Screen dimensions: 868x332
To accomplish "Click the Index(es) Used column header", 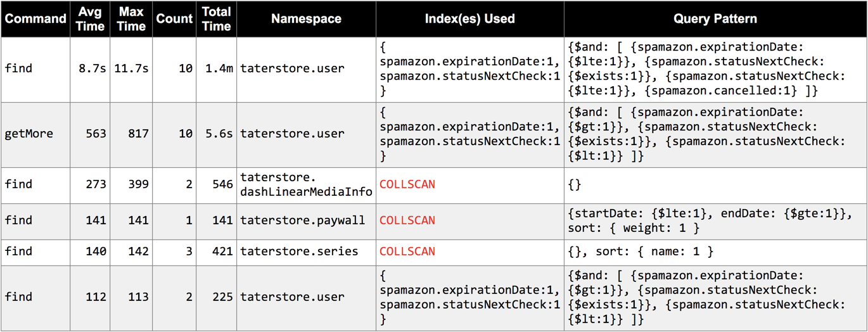I will tap(470, 19).
